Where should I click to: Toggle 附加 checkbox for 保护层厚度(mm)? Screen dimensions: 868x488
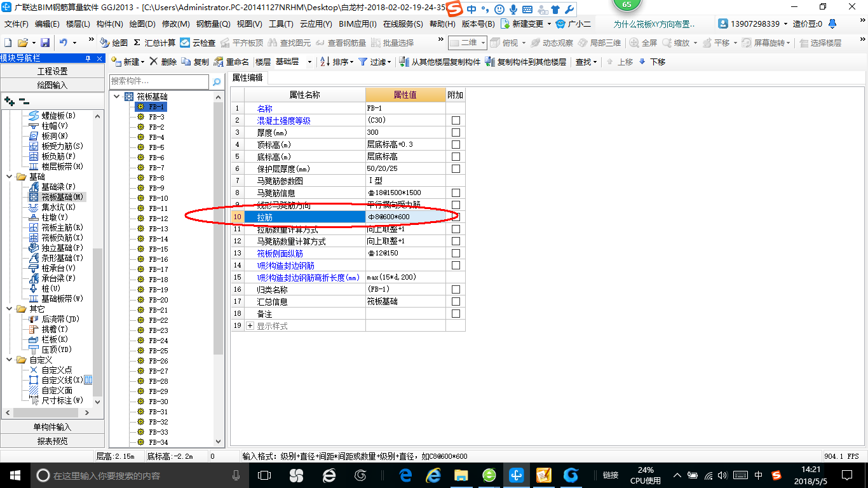[x=456, y=169]
